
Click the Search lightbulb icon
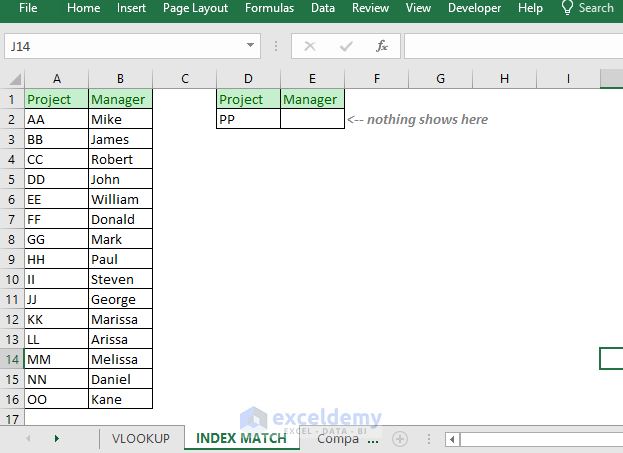[567, 8]
